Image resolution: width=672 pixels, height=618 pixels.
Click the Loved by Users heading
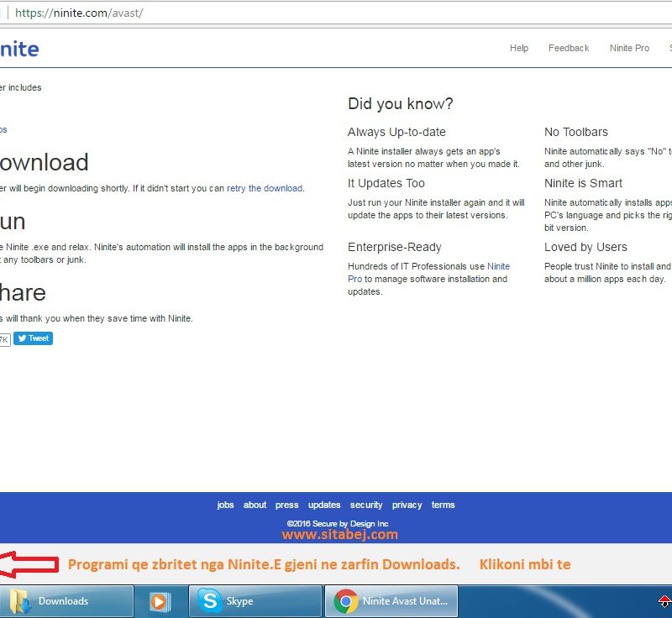585,247
